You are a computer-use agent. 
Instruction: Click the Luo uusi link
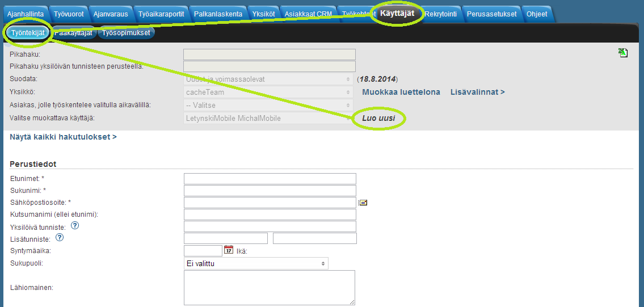click(x=378, y=118)
